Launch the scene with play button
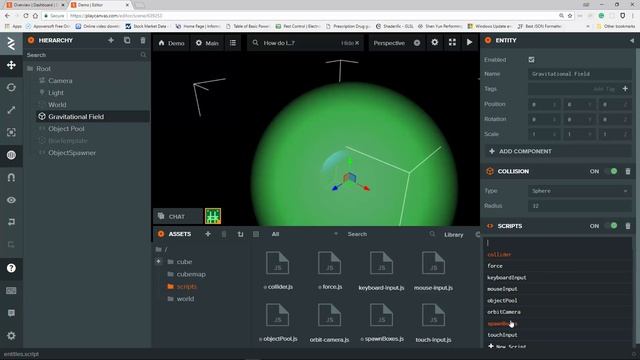This screenshot has width=640, height=360. [469, 42]
